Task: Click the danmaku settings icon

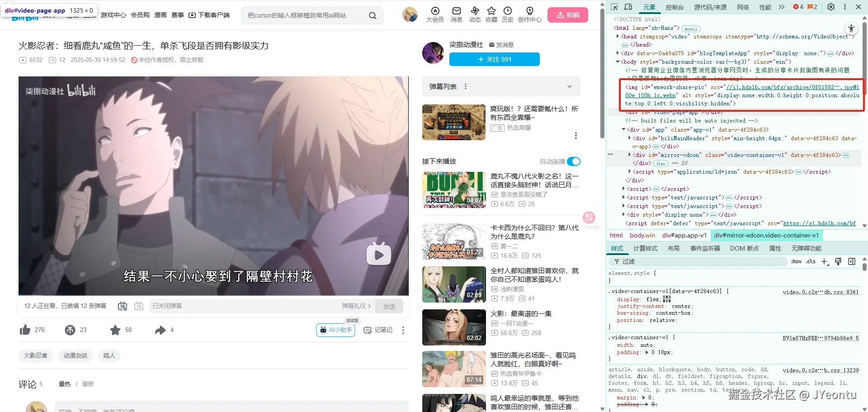Action: [x=139, y=306]
